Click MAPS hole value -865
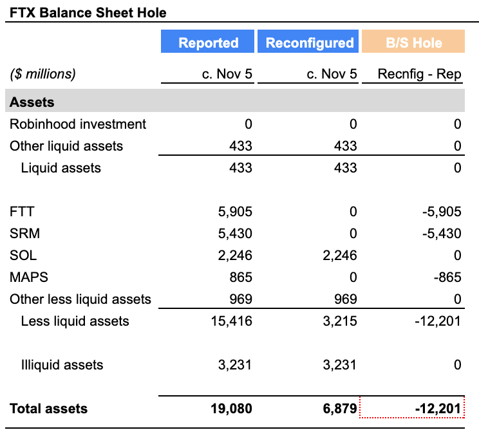Image resolution: width=479 pixels, height=448 pixels. [447, 277]
